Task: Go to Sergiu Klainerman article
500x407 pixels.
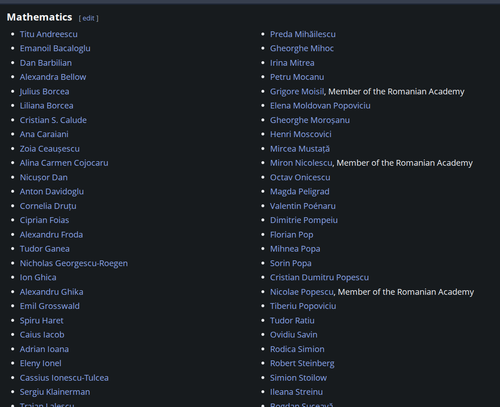Action: point(55,392)
